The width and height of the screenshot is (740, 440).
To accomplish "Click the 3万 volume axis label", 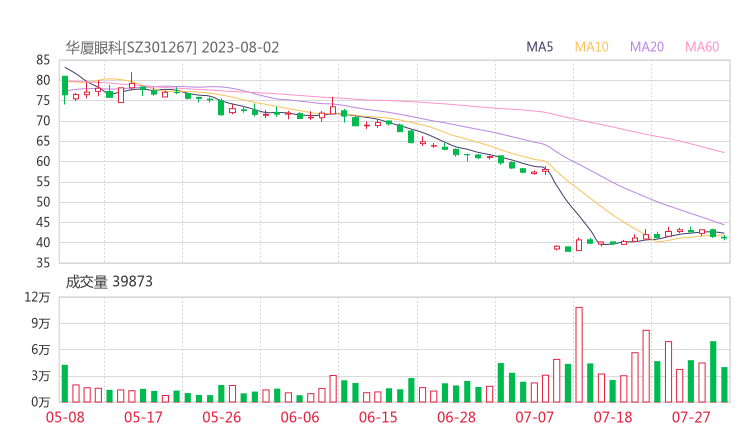I will [x=41, y=376].
